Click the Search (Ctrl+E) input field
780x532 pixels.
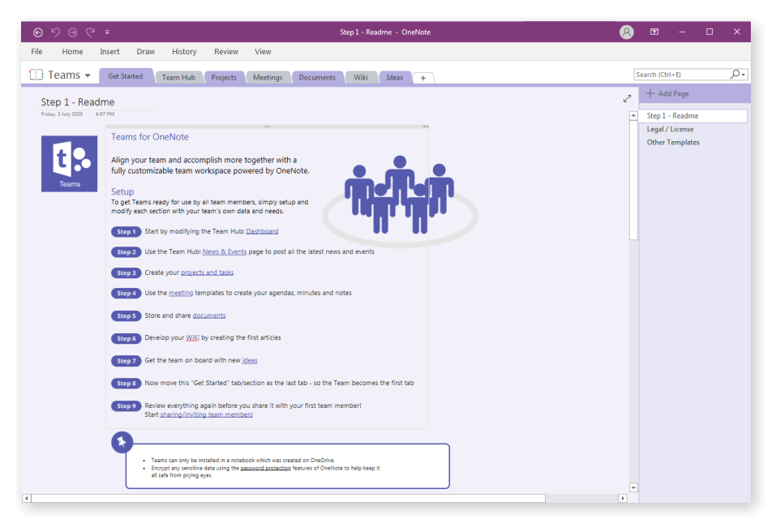click(681, 75)
